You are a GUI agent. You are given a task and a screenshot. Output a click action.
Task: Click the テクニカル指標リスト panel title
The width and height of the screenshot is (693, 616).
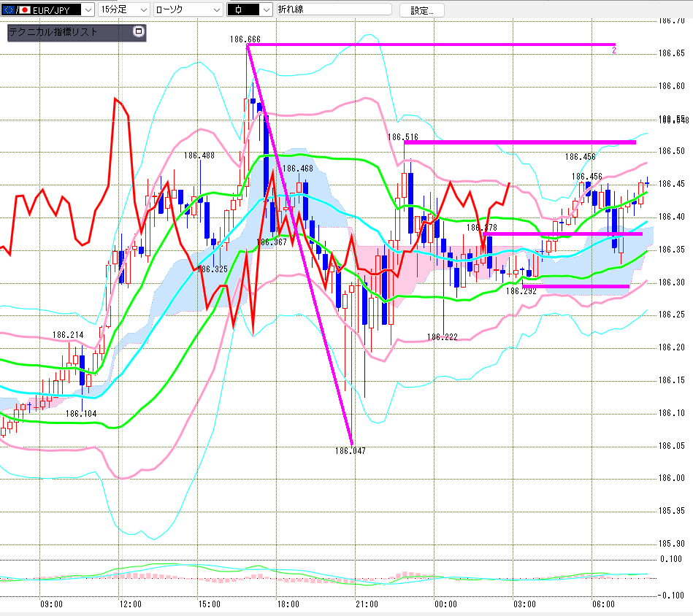click(53, 32)
